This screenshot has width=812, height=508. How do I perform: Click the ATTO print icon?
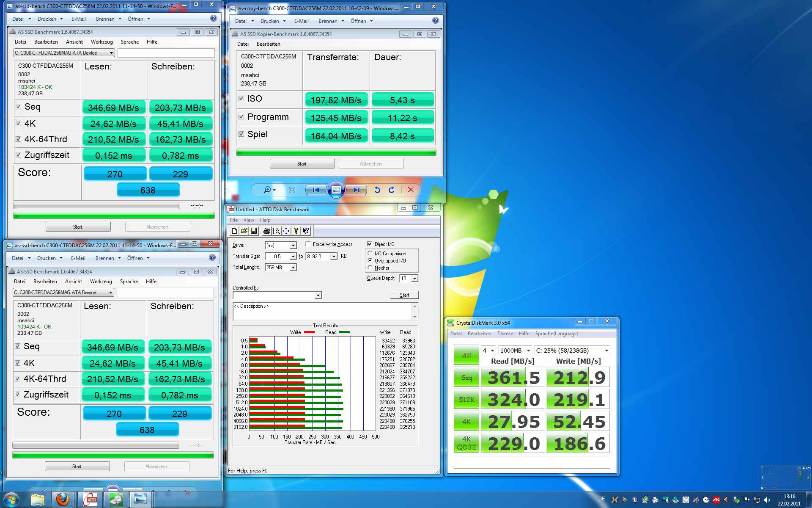point(266,231)
